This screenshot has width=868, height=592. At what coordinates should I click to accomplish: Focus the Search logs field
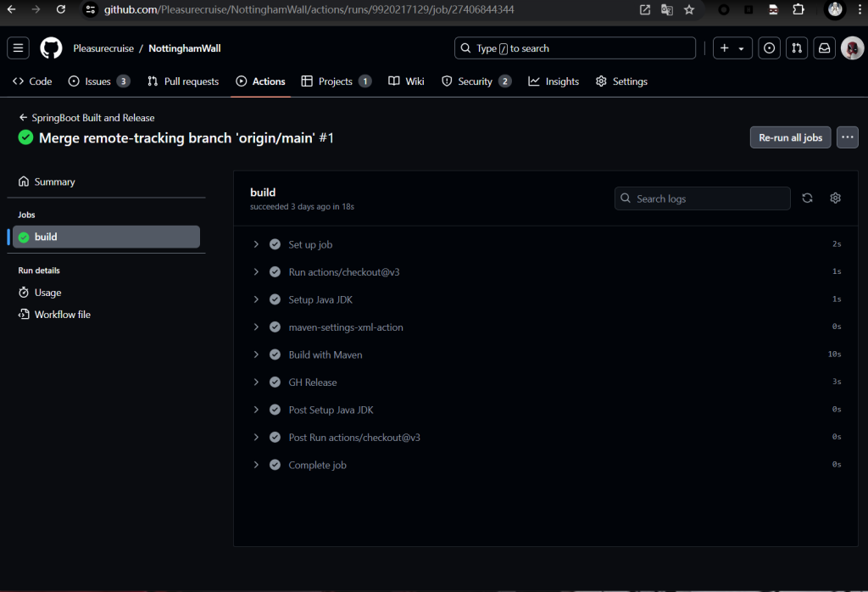pyautogui.click(x=702, y=198)
